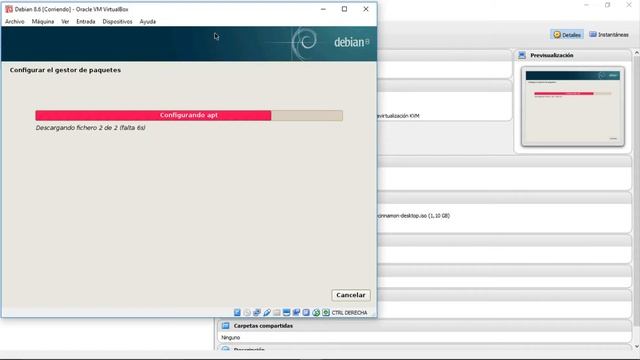Click the network adapters status icon
This screenshot has height=360, width=640.
(257, 313)
